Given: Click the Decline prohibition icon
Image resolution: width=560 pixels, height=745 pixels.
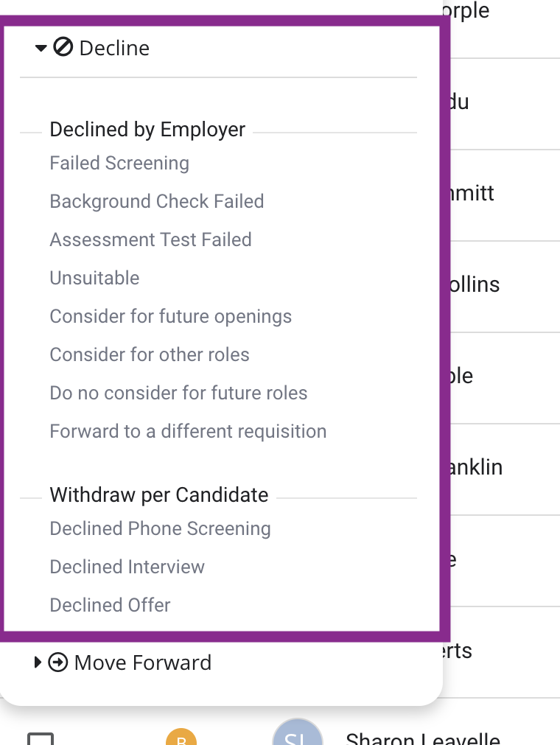Looking at the screenshot, I should [63, 47].
